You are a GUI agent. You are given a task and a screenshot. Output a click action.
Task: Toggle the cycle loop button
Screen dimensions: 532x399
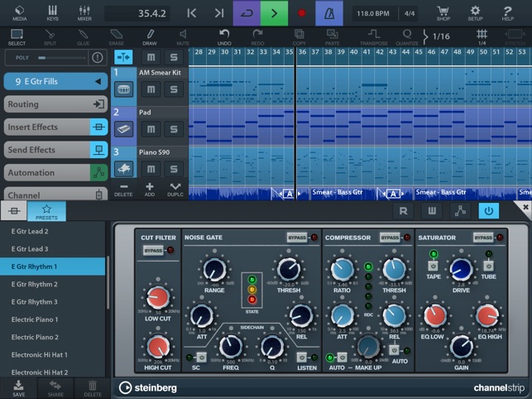click(247, 13)
